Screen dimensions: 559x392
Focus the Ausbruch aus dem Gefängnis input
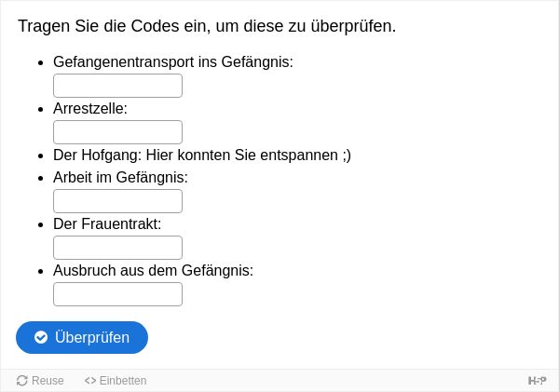tap(117, 294)
